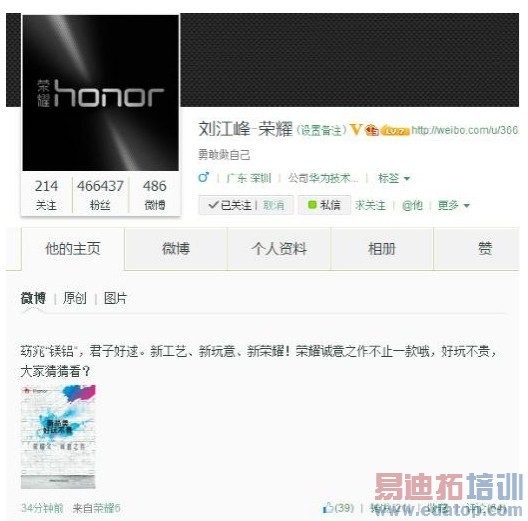Click the membership medal icon beside the V
This screenshot has height=521, width=528.
372,130
